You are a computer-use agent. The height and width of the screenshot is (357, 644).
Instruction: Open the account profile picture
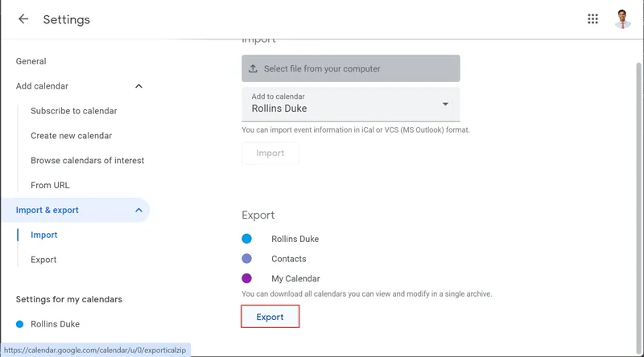pyautogui.click(x=622, y=18)
